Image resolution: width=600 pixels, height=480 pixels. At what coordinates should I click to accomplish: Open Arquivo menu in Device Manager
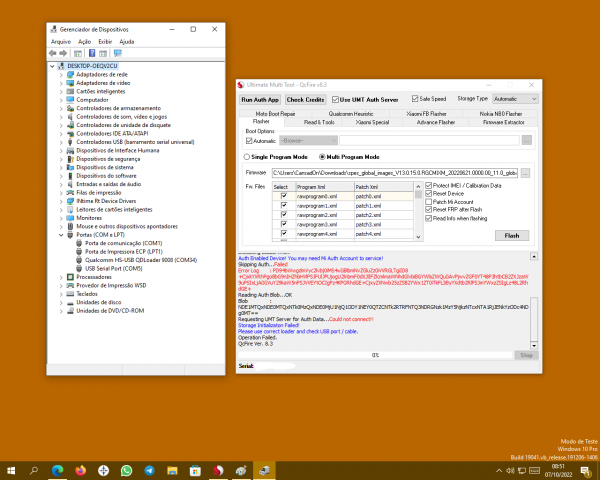61,42
